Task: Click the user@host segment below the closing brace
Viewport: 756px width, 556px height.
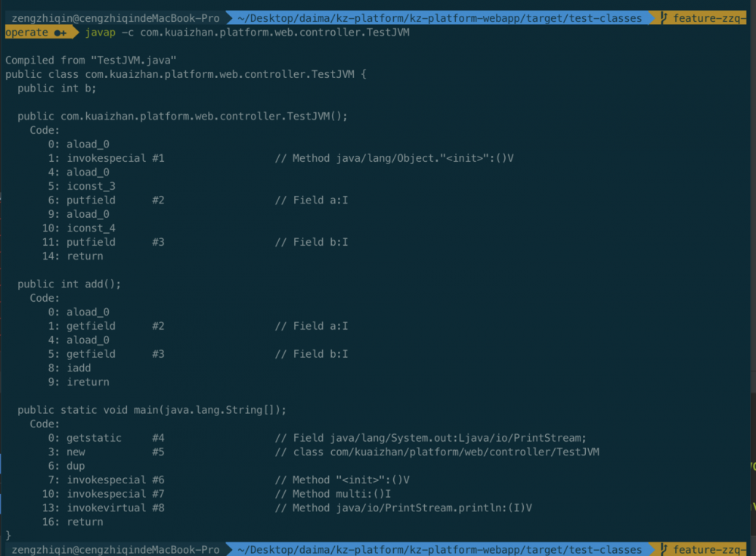Action: [115, 550]
